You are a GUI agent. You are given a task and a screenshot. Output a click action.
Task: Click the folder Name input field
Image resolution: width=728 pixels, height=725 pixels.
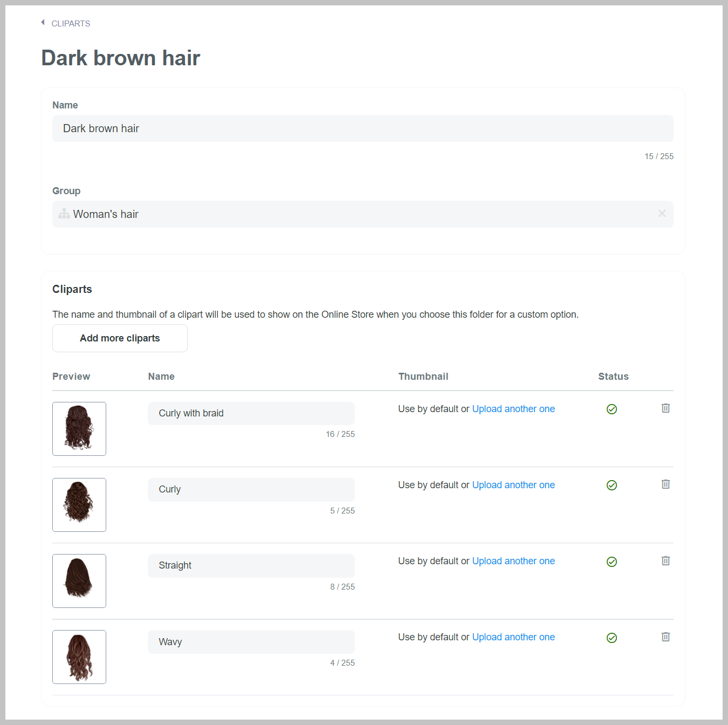363,128
